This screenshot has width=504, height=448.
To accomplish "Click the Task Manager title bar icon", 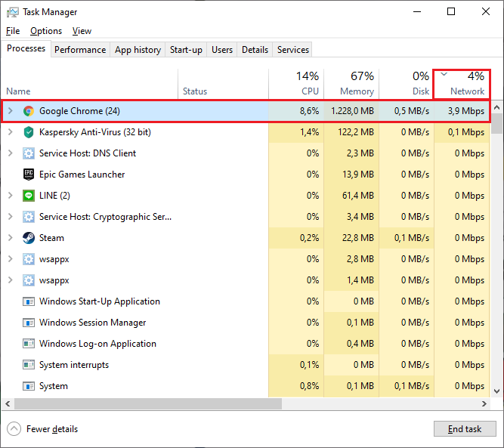I will (x=13, y=12).
